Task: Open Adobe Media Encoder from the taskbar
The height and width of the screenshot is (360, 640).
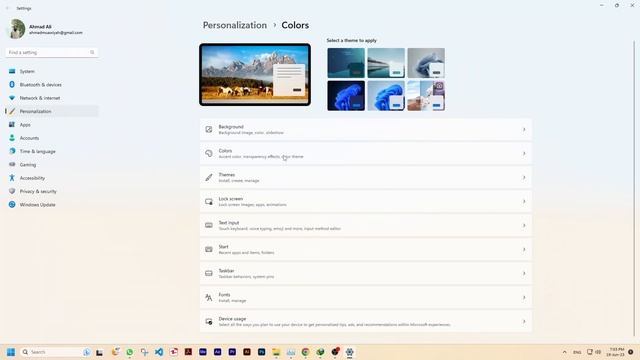Action: [203, 352]
